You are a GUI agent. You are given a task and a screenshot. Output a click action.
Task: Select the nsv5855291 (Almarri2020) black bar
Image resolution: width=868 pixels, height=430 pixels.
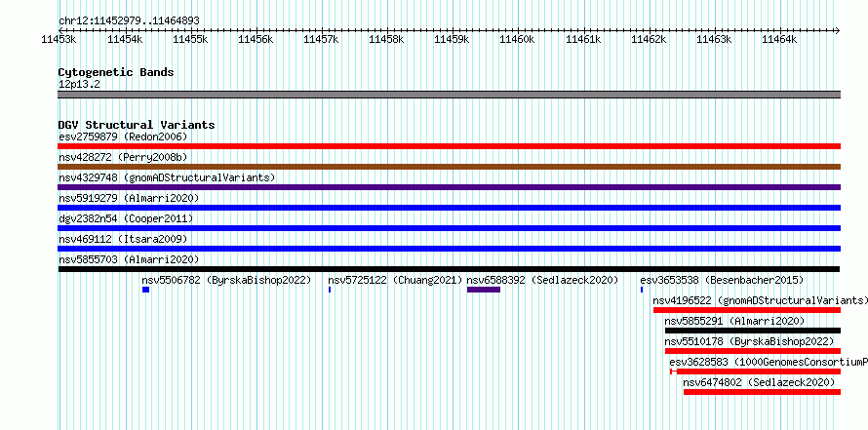click(x=753, y=331)
